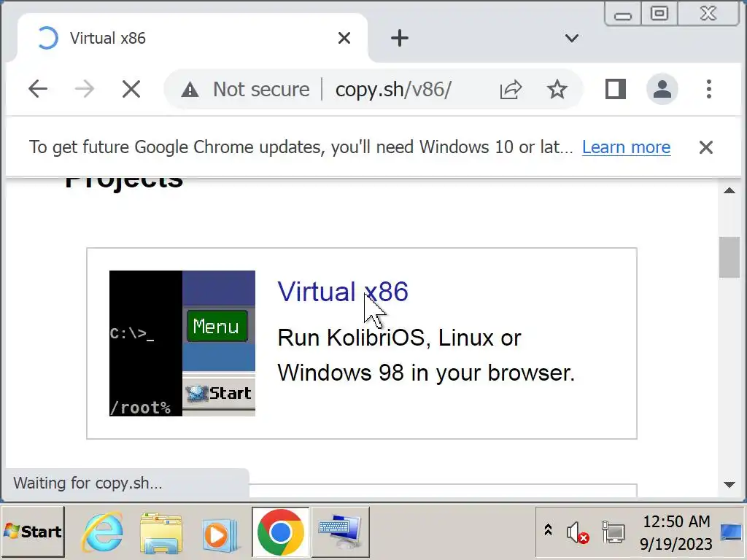Dismiss the Chrome update infobar
This screenshot has height=560, width=747.
[x=706, y=147]
